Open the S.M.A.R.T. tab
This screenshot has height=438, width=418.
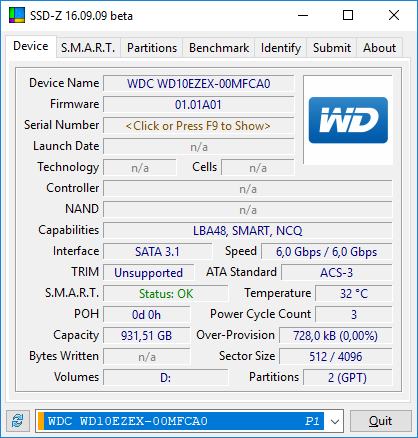(88, 48)
